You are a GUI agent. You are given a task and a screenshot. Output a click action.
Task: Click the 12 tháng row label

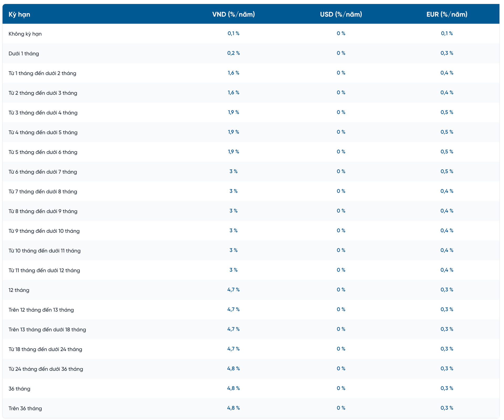click(19, 290)
